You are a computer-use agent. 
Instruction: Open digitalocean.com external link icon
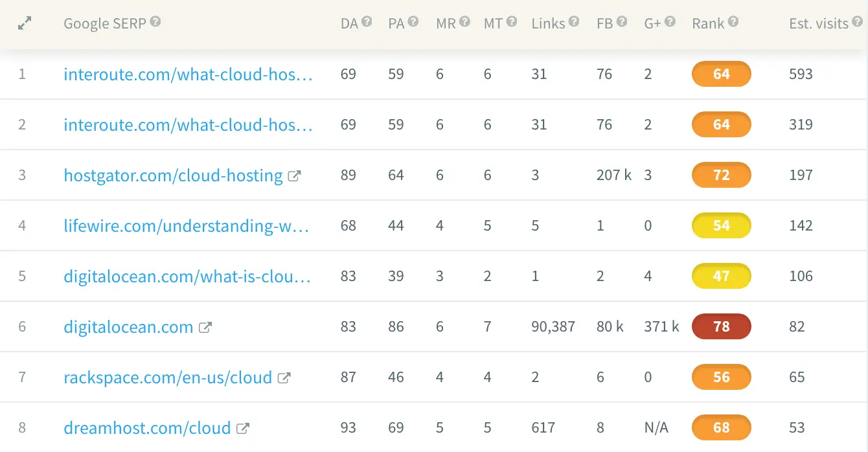tap(205, 327)
